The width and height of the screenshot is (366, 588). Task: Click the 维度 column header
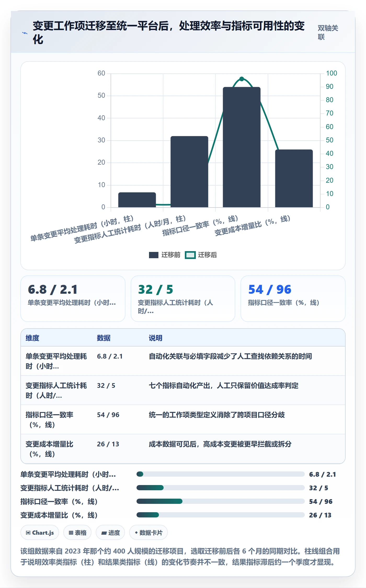tap(32, 338)
